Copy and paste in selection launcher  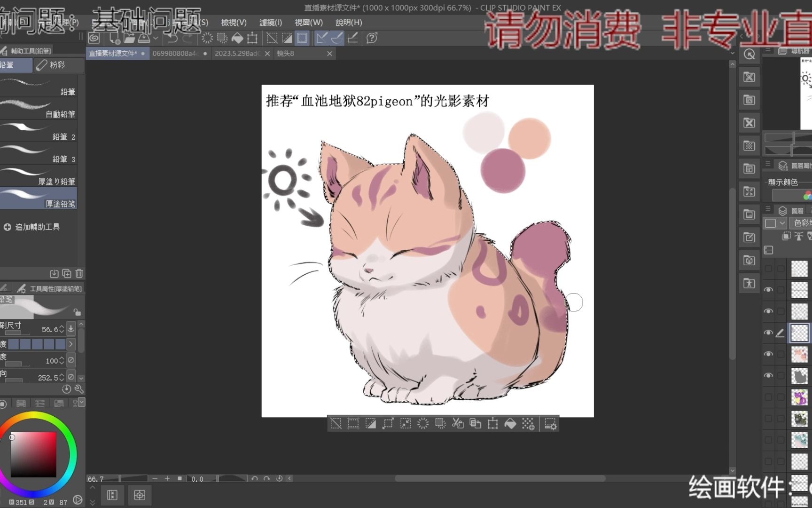[475, 424]
